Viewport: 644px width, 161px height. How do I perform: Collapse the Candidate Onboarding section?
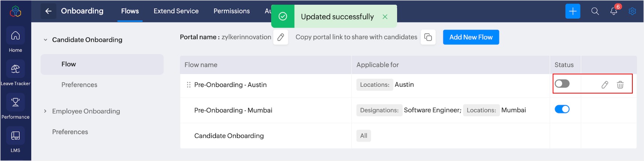(x=45, y=40)
